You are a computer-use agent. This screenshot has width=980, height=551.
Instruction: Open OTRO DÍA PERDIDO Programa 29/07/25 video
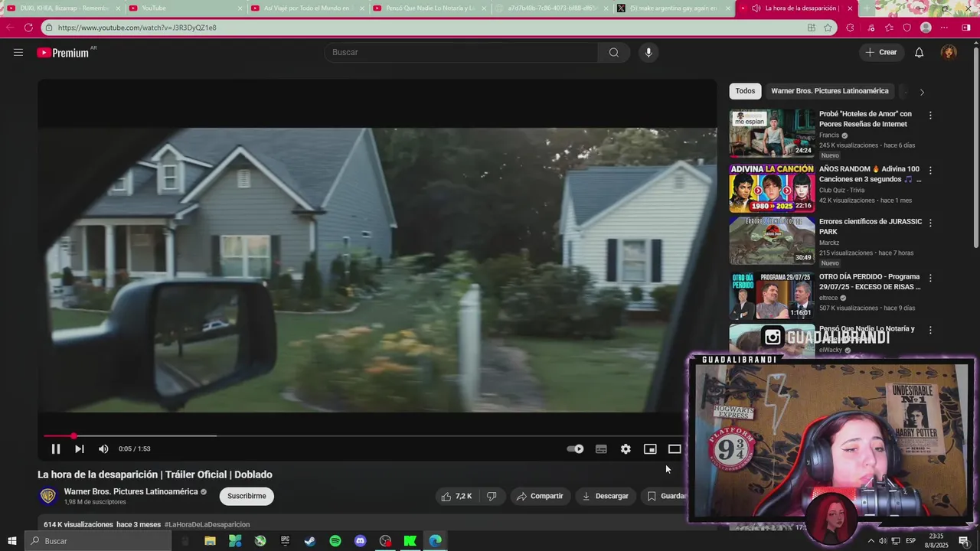(x=772, y=295)
